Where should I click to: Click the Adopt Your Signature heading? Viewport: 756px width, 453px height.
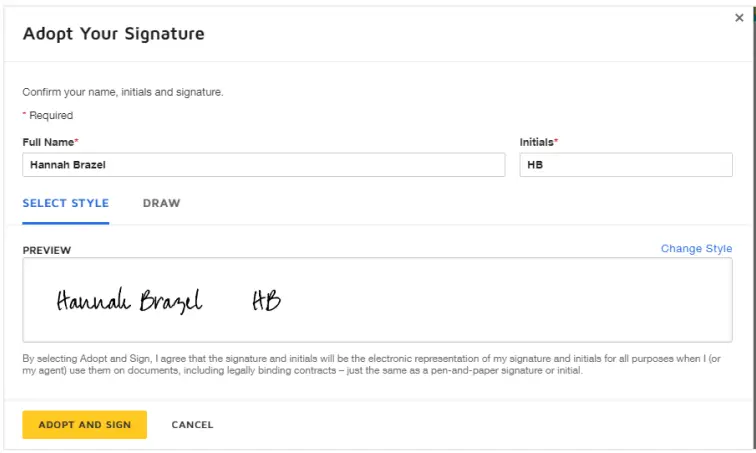113,34
